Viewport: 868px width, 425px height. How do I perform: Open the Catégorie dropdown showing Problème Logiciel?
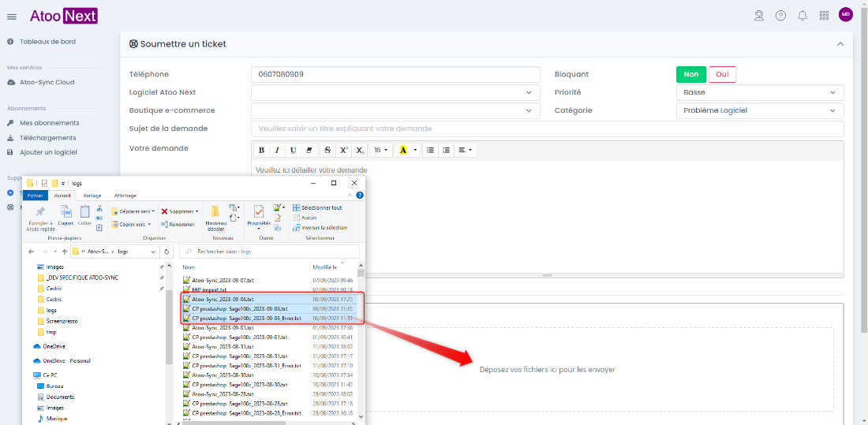tap(760, 110)
